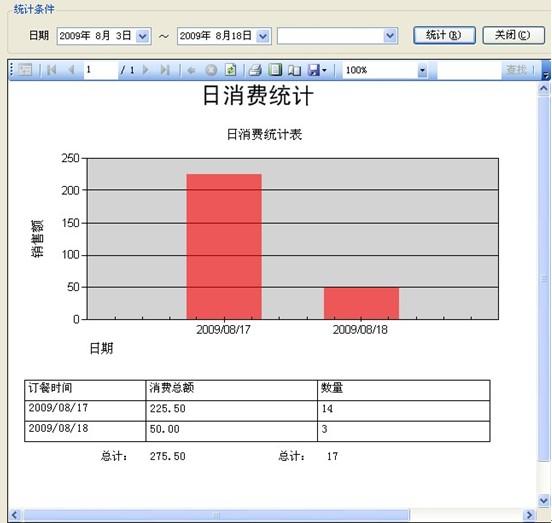
Task: Toggle print layout view icon
Action: coord(275,70)
